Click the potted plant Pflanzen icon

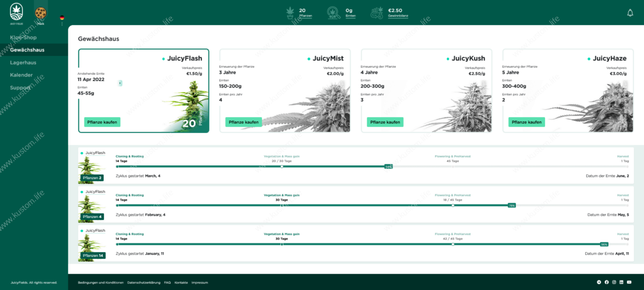pyautogui.click(x=291, y=13)
